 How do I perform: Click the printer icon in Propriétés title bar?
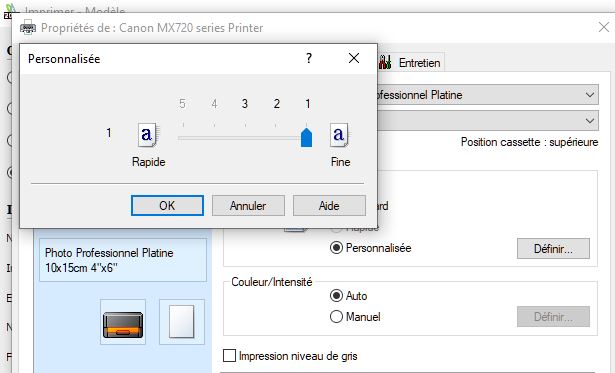28,27
